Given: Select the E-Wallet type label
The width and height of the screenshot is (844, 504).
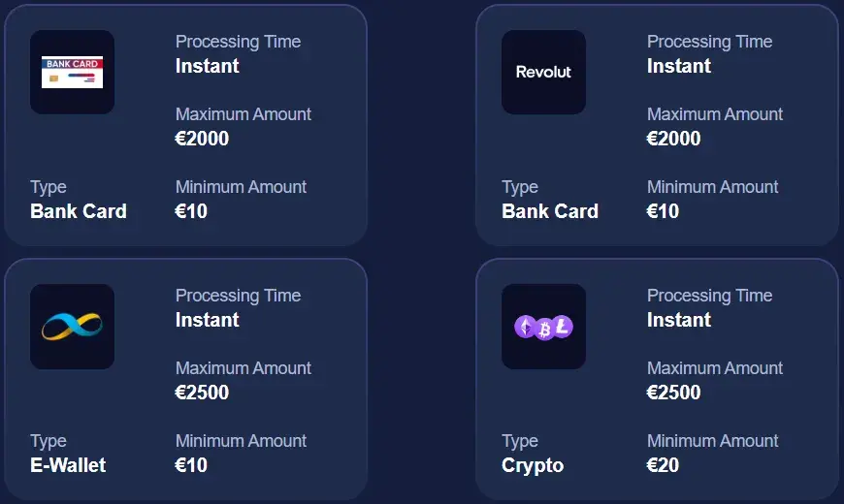Looking at the screenshot, I should 68,465.
